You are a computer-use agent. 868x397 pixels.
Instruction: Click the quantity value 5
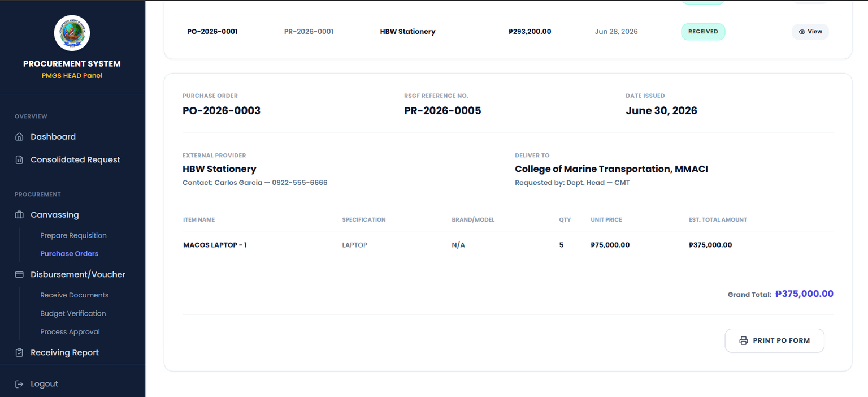561,245
